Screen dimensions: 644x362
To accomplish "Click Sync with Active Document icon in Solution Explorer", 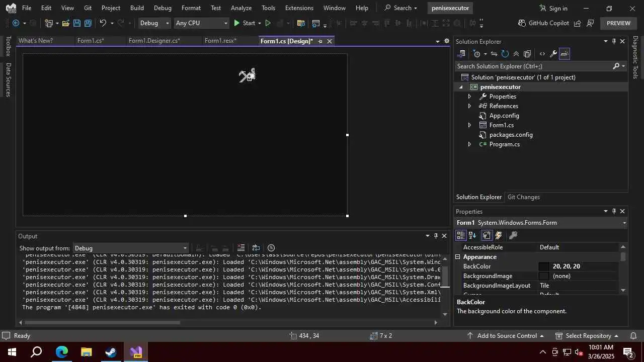I will 494,54.
